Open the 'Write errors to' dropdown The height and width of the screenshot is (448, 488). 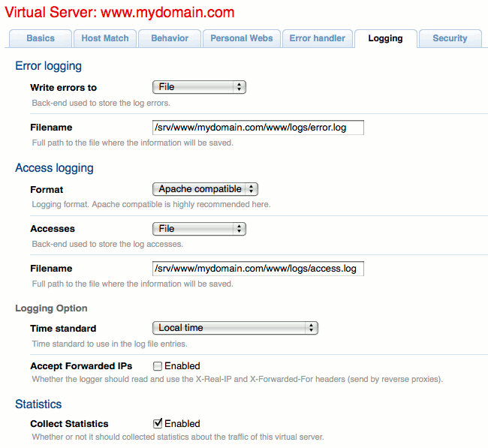click(x=199, y=87)
